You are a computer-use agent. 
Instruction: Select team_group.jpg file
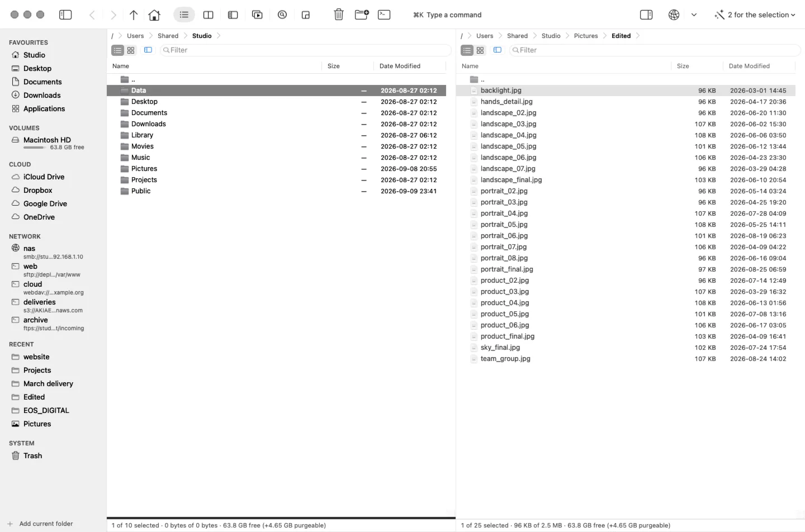click(x=626, y=359)
